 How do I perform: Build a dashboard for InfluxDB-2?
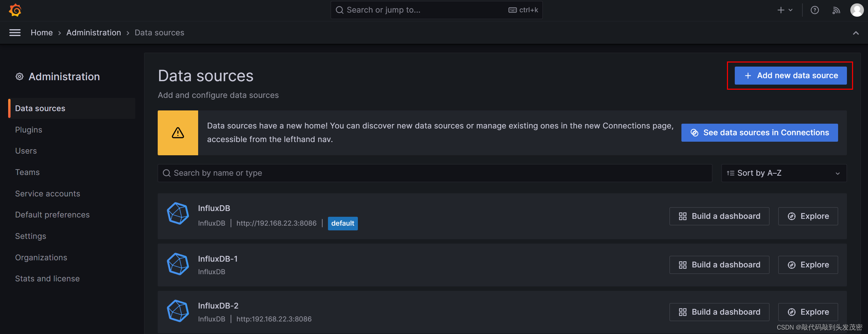[719, 312]
